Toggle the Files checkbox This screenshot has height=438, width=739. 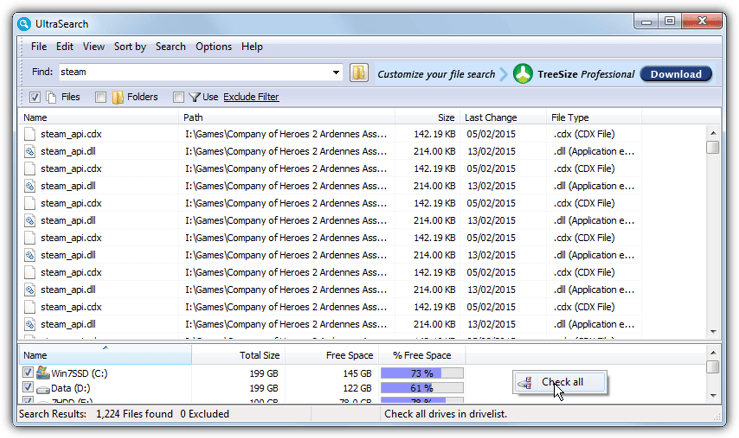34,97
